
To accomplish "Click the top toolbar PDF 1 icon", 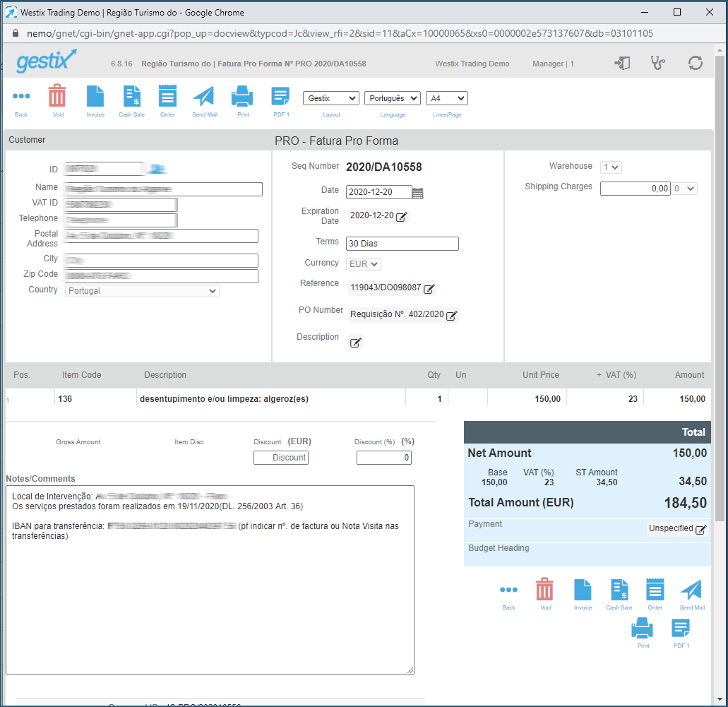I will click(x=280, y=96).
